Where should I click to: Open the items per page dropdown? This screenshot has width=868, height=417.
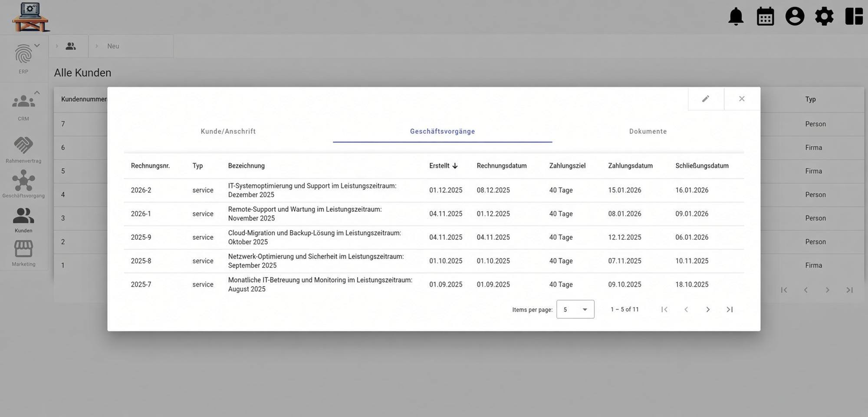tap(575, 309)
